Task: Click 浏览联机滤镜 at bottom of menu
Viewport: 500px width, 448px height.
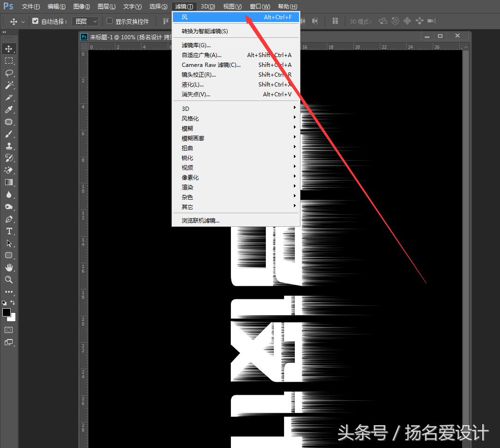Action: 200,220
